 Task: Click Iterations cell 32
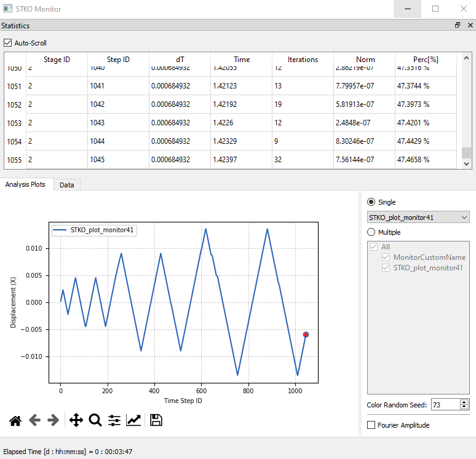click(303, 160)
